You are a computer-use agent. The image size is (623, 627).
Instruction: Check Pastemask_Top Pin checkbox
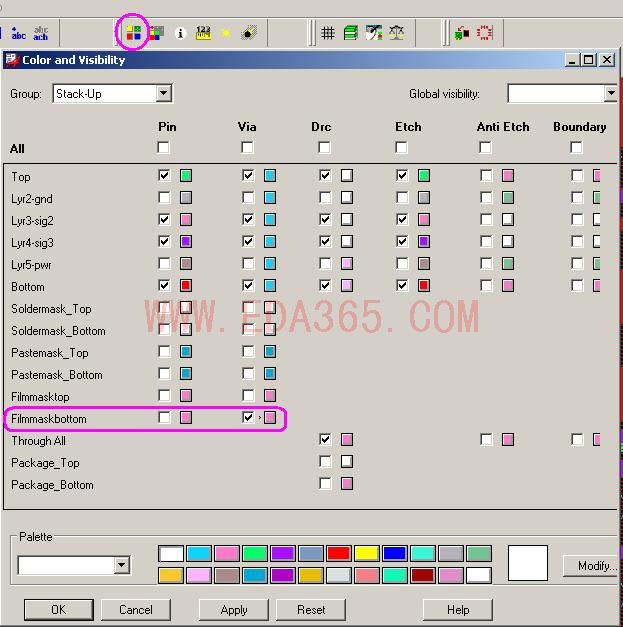pyautogui.click(x=164, y=351)
